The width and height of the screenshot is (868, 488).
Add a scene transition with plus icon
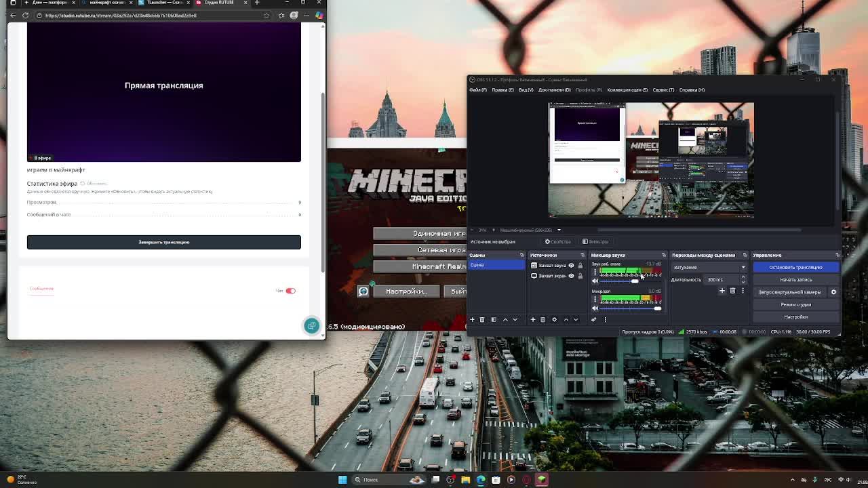point(722,291)
